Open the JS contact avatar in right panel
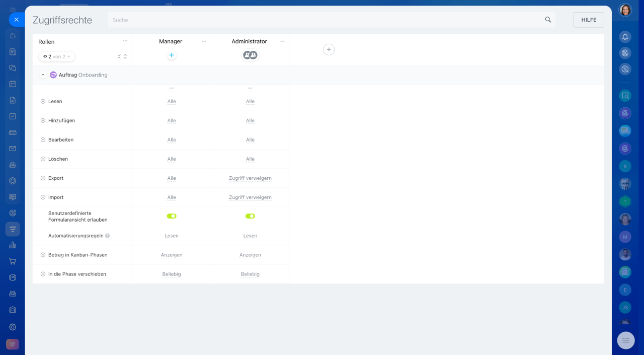This screenshot has height=355, width=644. [x=625, y=307]
